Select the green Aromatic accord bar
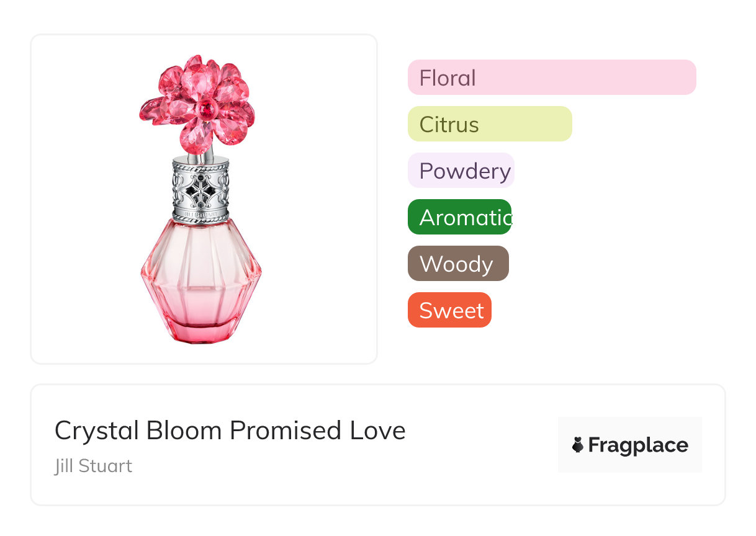756x536 pixels. pyautogui.click(x=459, y=217)
